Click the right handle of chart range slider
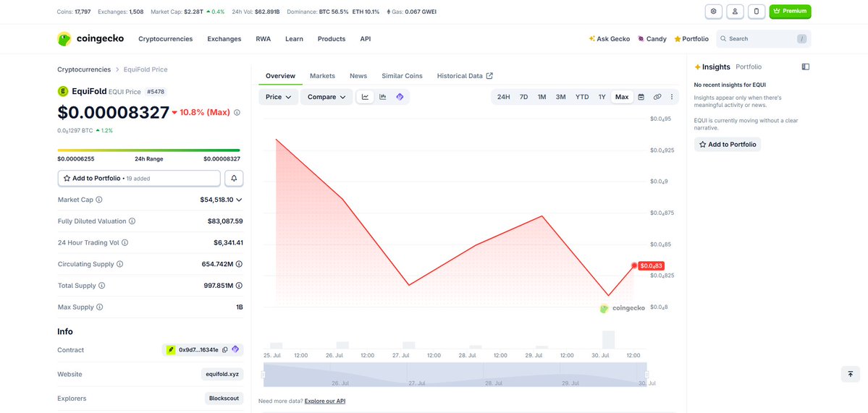Screen dimensions: 868x413 [x=646, y=375]
